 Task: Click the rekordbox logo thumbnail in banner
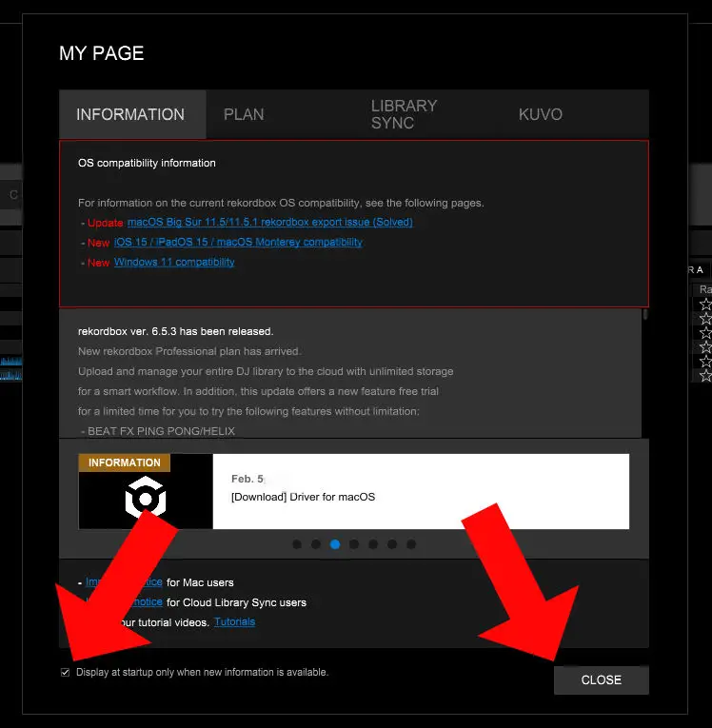pos(146,498)
